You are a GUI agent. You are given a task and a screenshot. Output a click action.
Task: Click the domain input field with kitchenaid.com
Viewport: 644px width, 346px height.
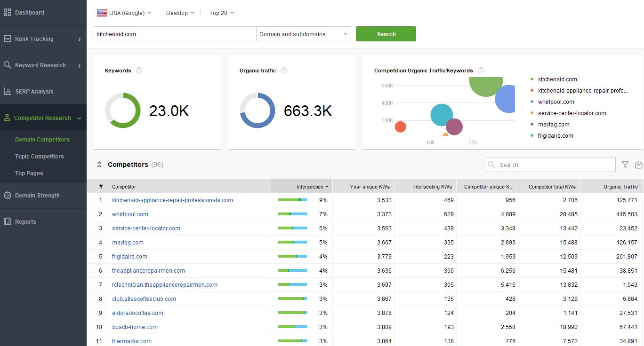[175, 34]
